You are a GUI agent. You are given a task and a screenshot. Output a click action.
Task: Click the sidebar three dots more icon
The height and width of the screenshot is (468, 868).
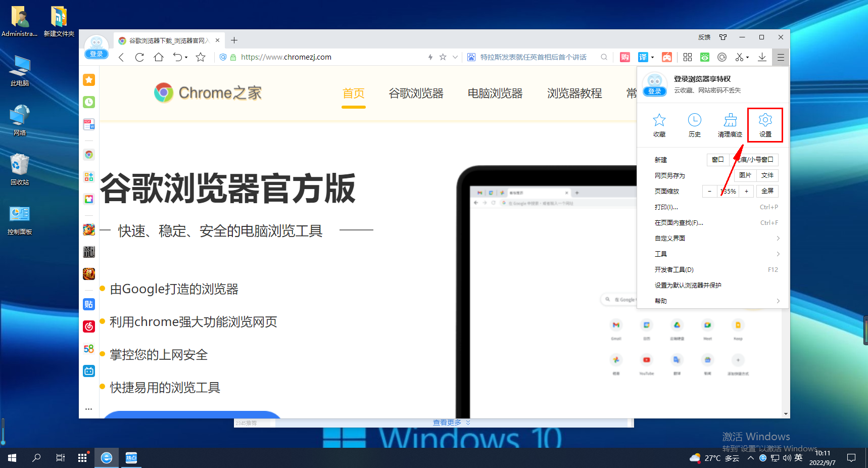89,409
